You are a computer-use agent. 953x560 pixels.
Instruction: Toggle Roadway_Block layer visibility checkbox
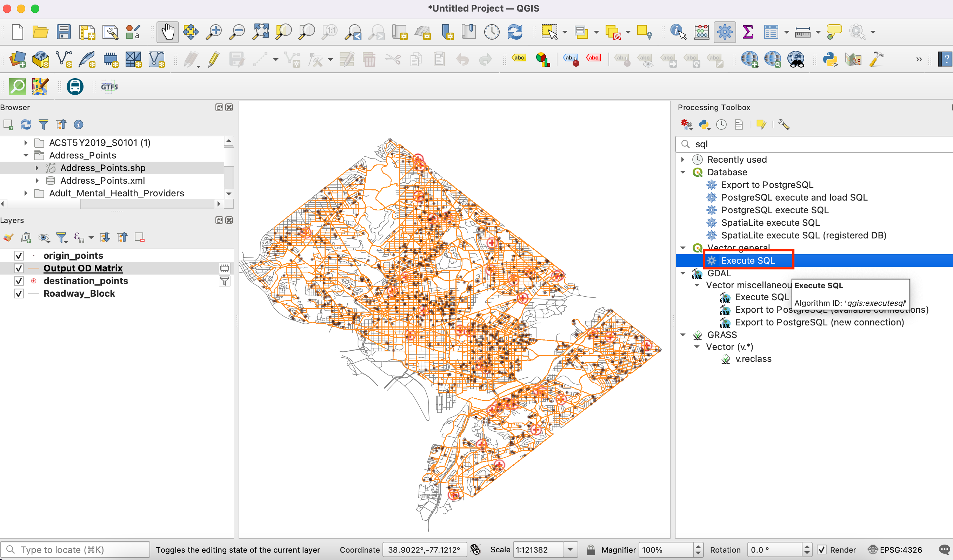coord(19,294)
